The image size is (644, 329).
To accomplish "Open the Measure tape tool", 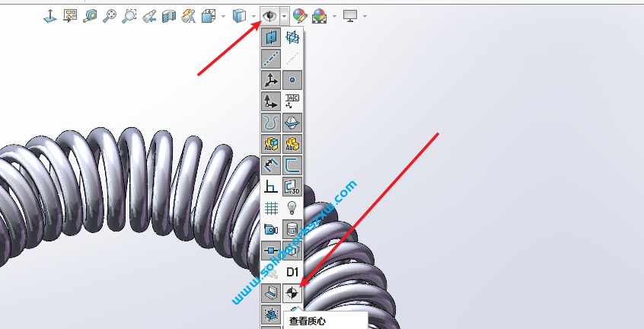I will 90,17.
